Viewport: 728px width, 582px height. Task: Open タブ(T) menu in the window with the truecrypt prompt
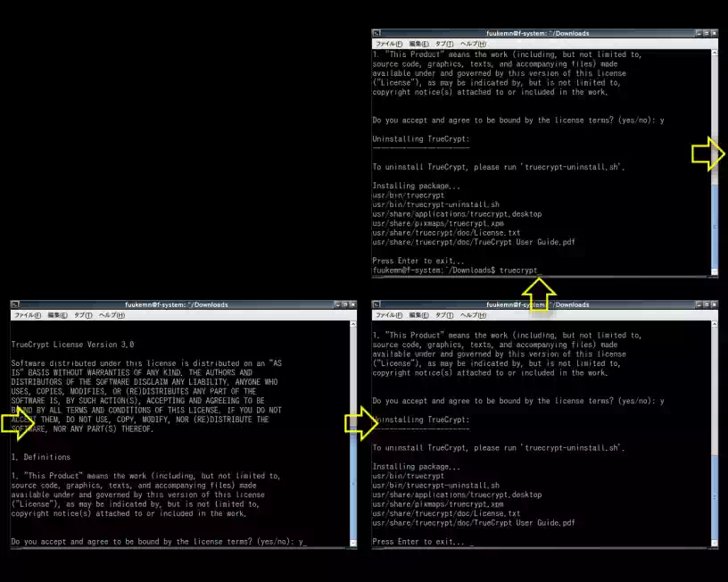444,44
